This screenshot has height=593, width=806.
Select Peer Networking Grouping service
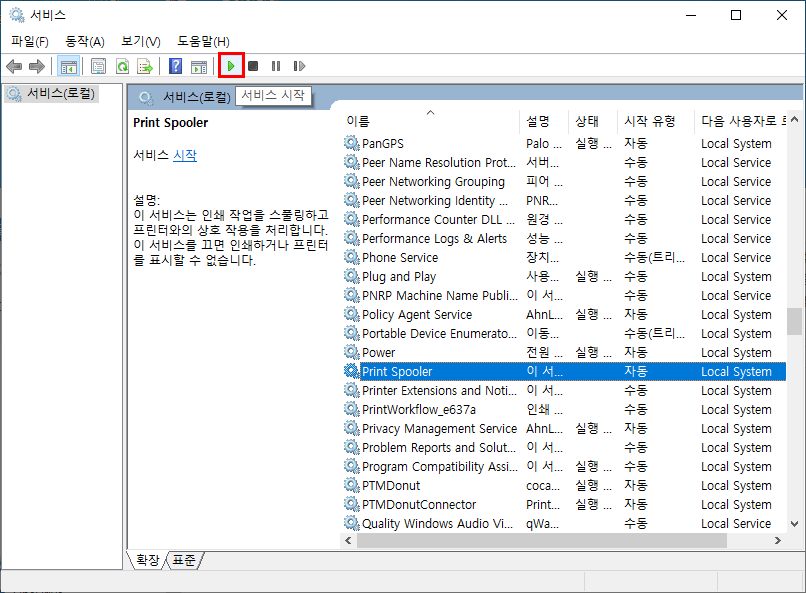(x=564, y=181)
